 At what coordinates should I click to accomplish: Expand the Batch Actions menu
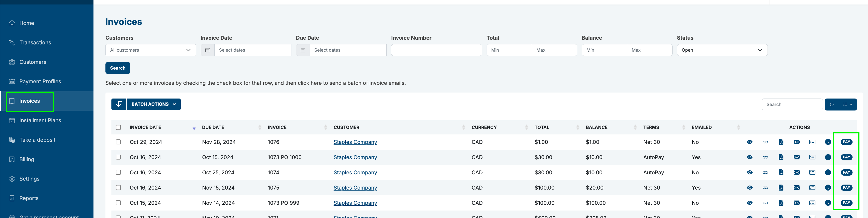(154, 104)
